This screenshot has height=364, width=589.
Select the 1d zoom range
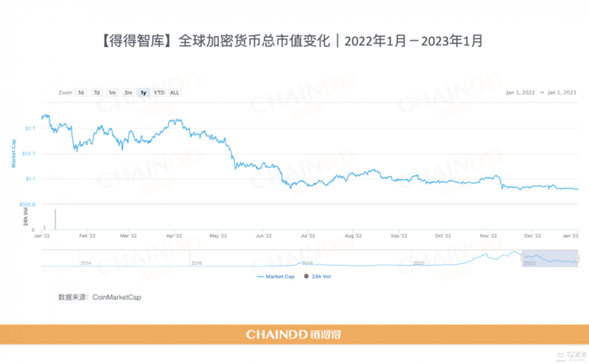point(81,92)
